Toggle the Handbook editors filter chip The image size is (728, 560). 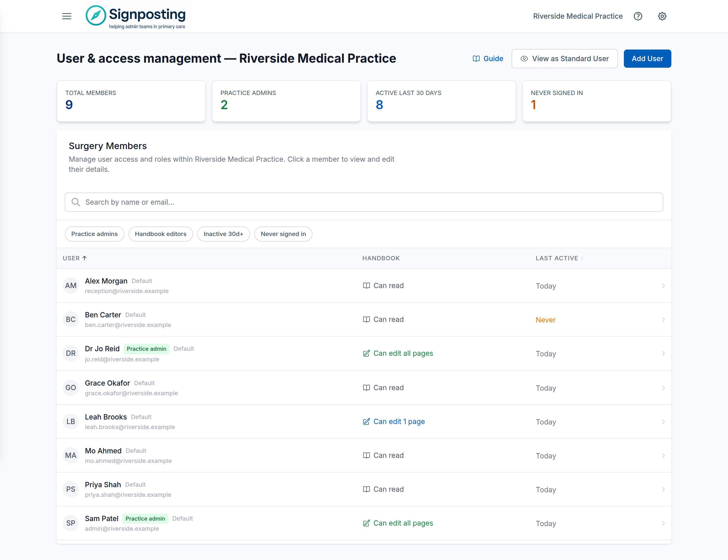pyautogui.click(x=161, y=234)
